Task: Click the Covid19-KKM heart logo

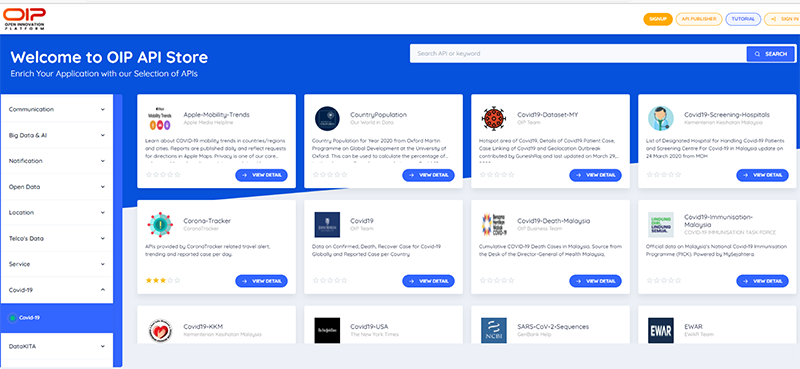Action: point(160,330)
